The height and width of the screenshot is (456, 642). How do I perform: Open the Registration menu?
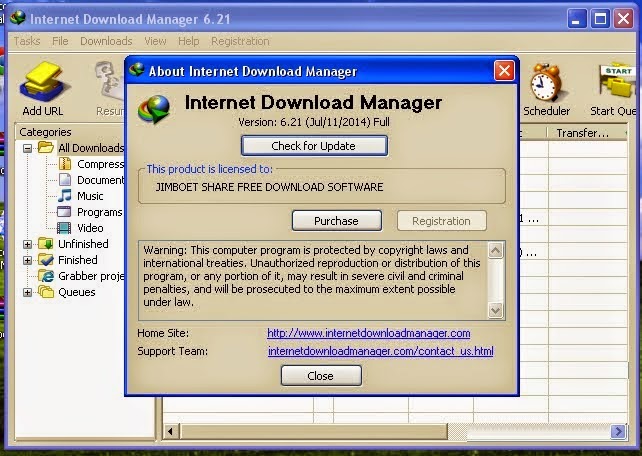pos(240,41)
